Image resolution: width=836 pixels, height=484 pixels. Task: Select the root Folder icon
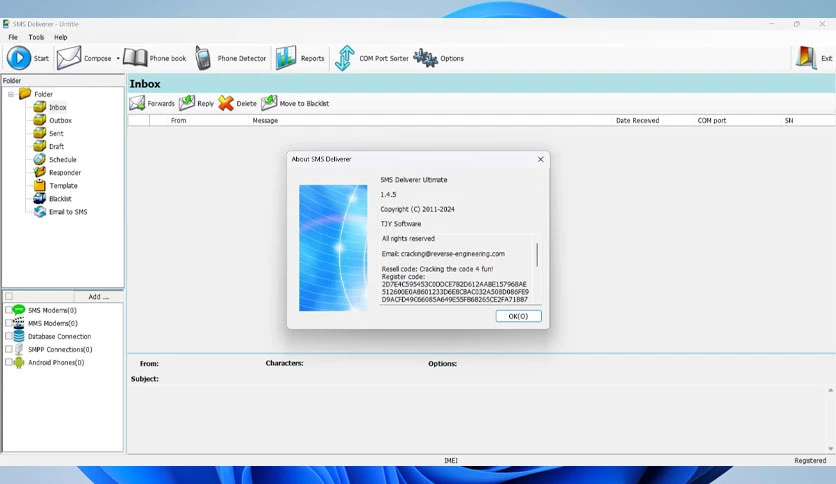coord(25,93)
